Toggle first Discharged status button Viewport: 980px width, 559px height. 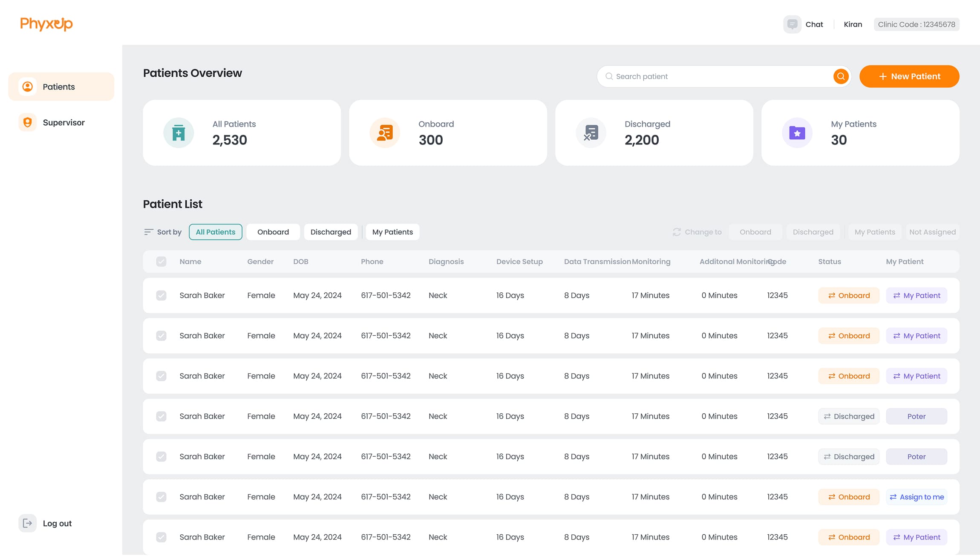tap(849, 416)
